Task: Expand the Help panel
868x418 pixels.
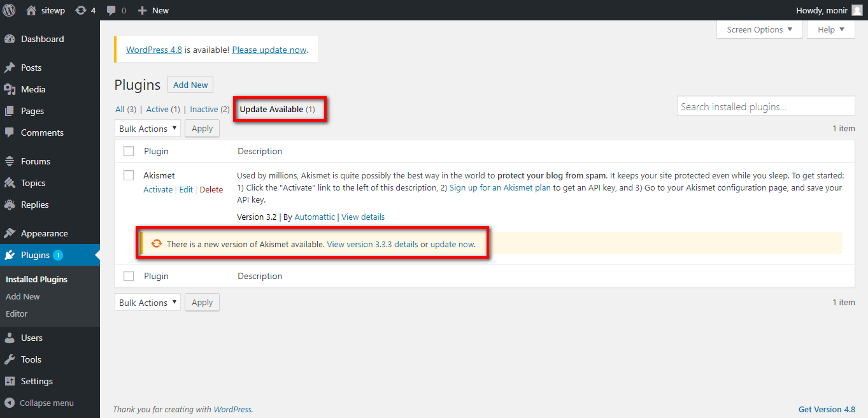Action: click(x=831, y=29)
